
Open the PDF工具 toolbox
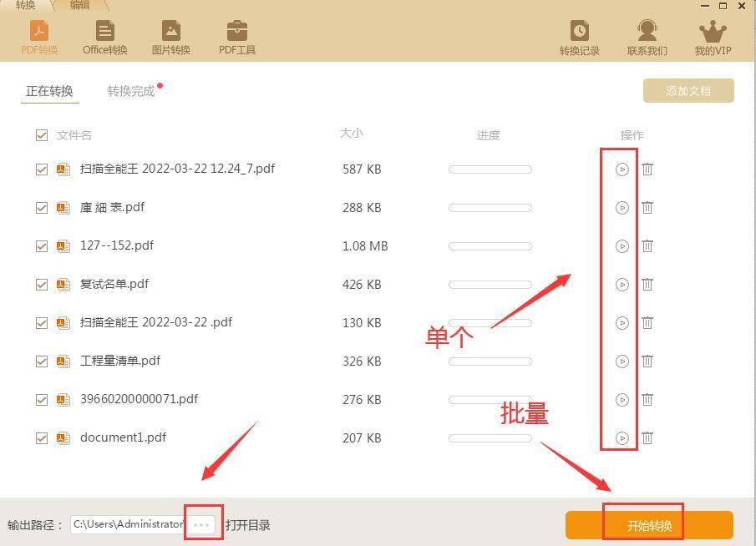236,38
